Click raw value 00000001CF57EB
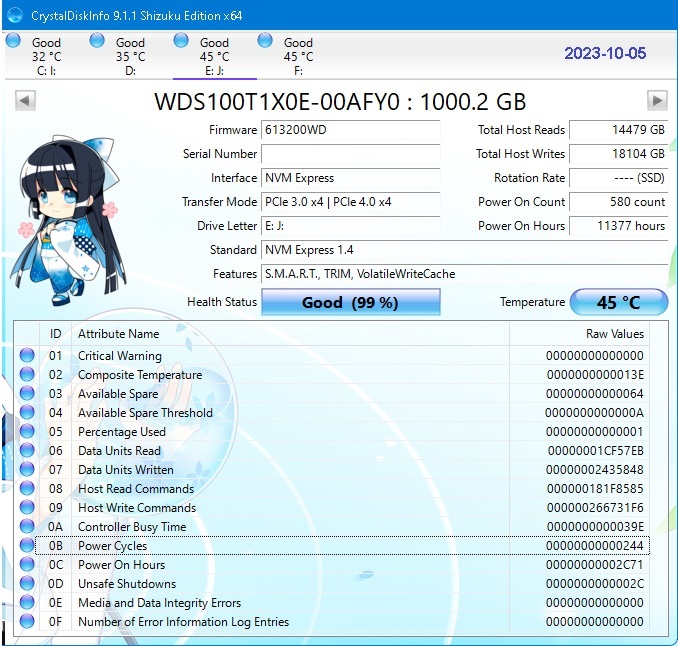This screenshot has width=678, height=646. click(595, 451)
